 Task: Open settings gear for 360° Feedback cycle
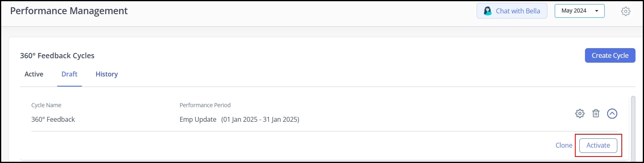(x=580, y=114)
